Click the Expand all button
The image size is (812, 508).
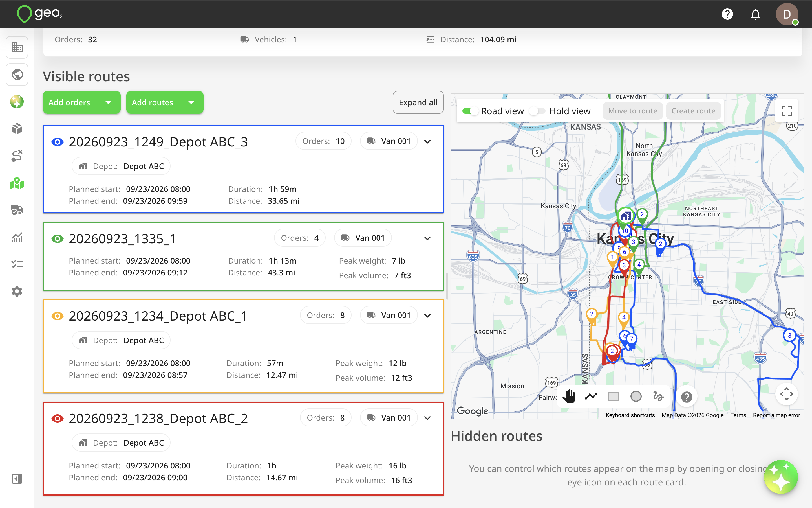click(x=418, y=102)
